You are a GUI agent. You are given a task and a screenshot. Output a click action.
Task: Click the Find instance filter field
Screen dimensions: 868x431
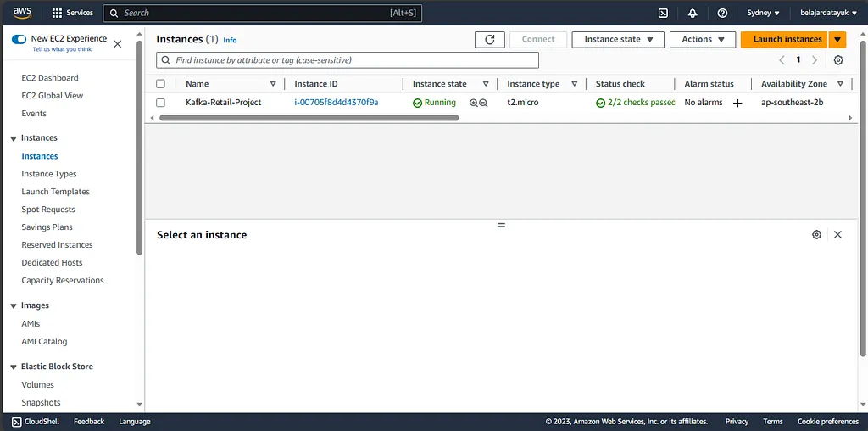(348, 60)
